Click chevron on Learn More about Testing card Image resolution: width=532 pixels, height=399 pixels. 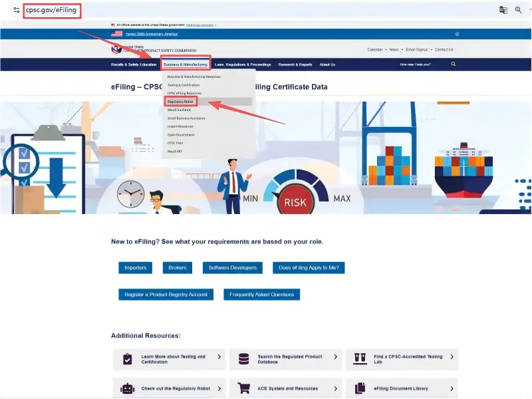tap(219, 357)
